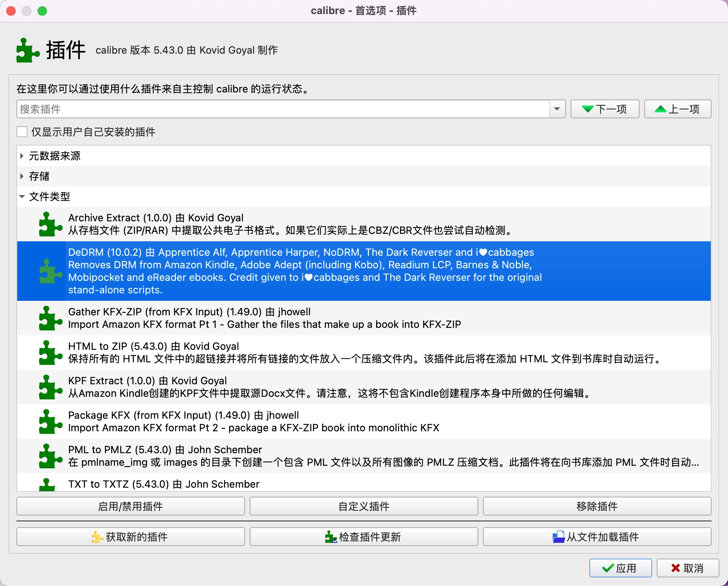Viewport: 728px width, 586px height.
Task: Select the DeDRM (10.0.2) row title
Action: coord(301,252)
